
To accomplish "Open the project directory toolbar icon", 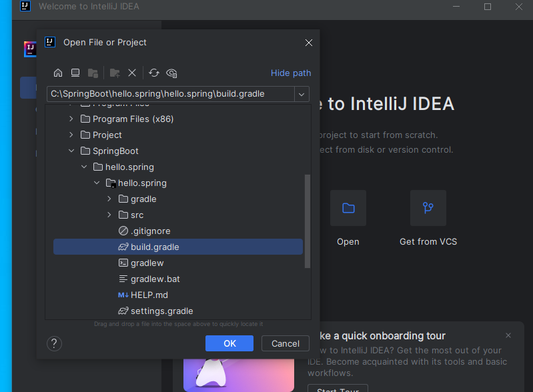I will 93,73.
